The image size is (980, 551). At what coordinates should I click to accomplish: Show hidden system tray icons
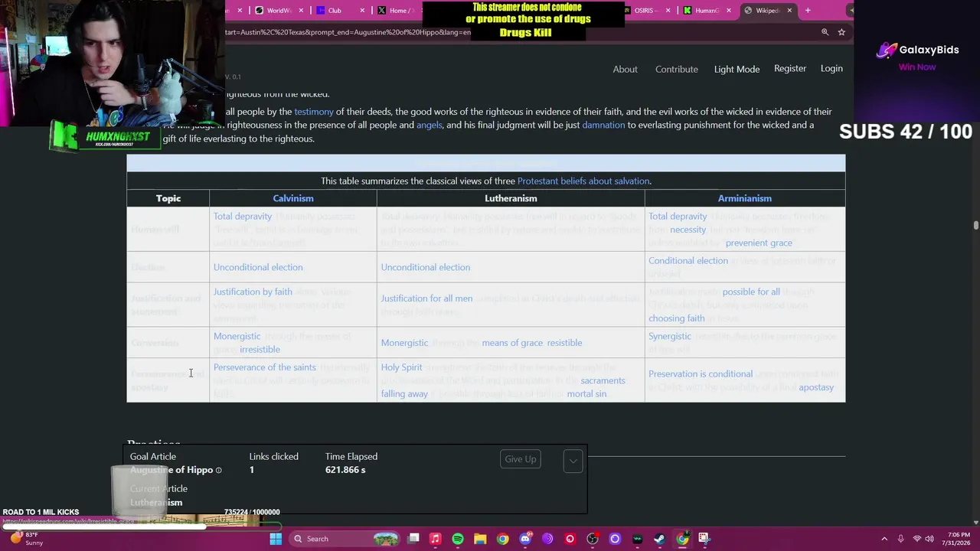pyautogui.click(x=884, y=539)
